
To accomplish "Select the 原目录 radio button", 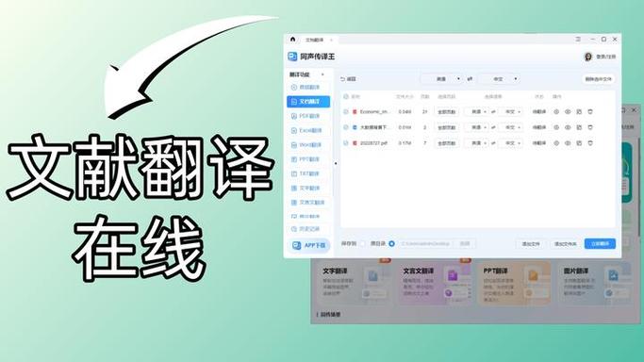I will (x=392, y=244).
